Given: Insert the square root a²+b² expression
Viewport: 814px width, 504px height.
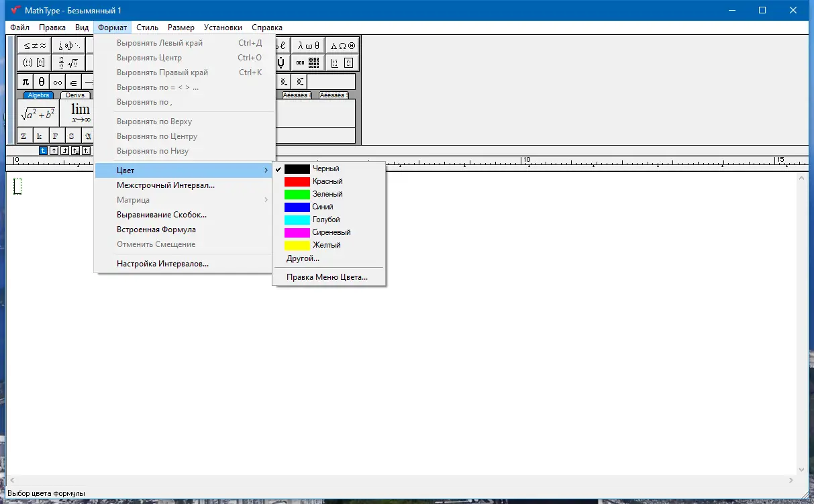Looking at the screenshot, I should 38,113.
